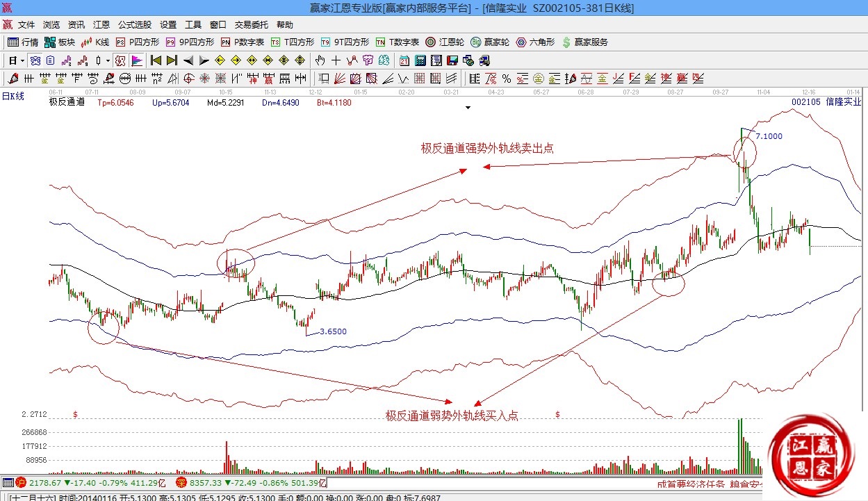
Task: Click the 日K线 period label
Action: click(13, 97)
